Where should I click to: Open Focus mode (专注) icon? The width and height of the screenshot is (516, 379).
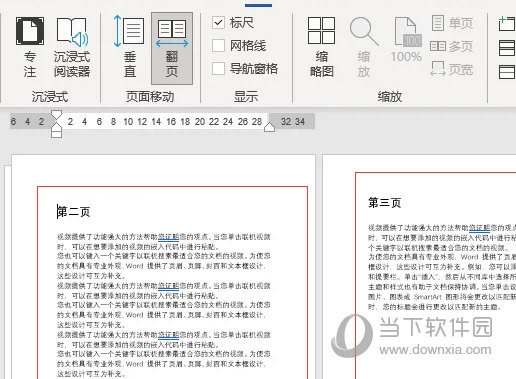coord(30,31)
